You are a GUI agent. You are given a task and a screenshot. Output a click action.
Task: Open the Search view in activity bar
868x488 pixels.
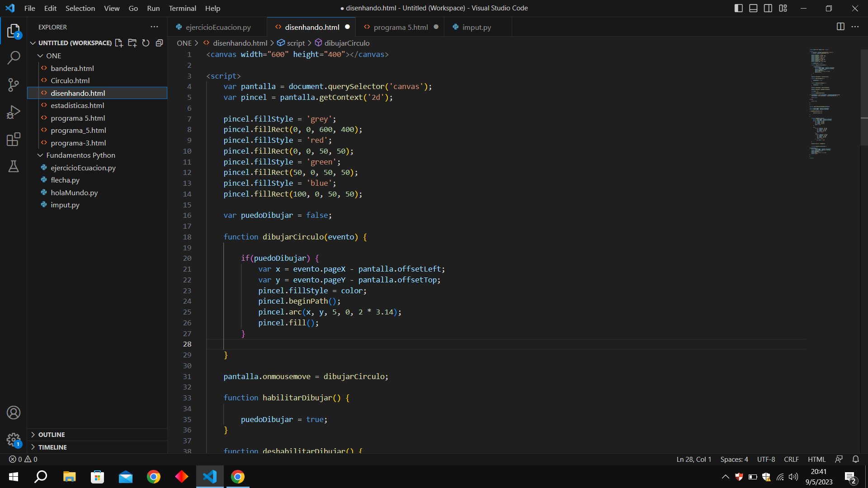click(x=14, y=57)
